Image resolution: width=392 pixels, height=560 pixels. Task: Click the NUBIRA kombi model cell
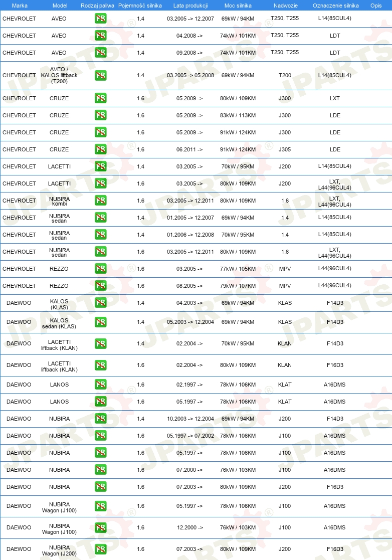(x=59, y=201)
